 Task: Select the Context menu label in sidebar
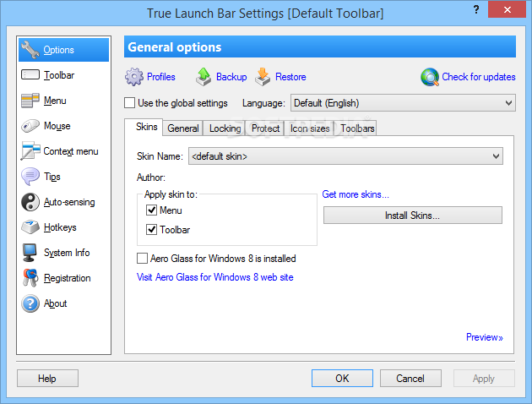[x=71, y=151]
